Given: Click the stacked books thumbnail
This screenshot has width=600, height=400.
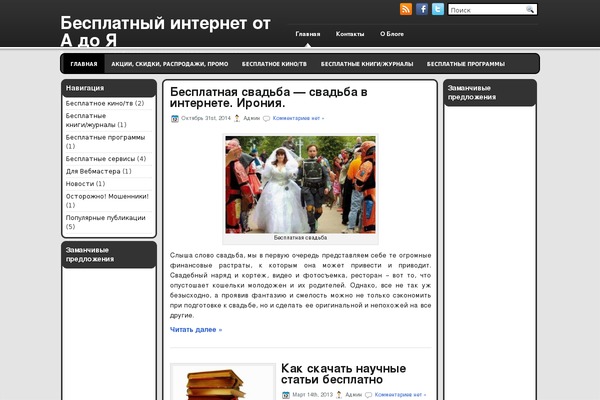Looking at the screenshot, I should coord(223,383).
